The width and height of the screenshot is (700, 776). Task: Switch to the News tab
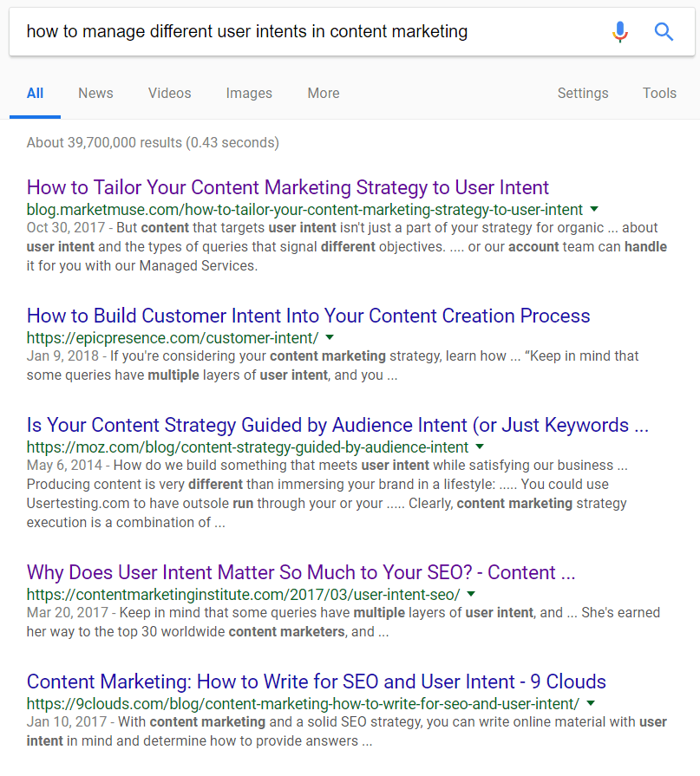click(95, 94)
